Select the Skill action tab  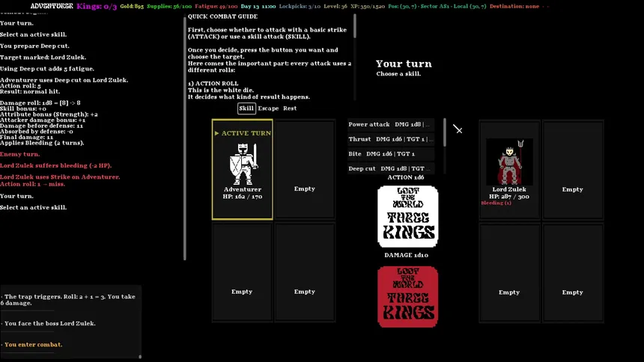(246, 108)
